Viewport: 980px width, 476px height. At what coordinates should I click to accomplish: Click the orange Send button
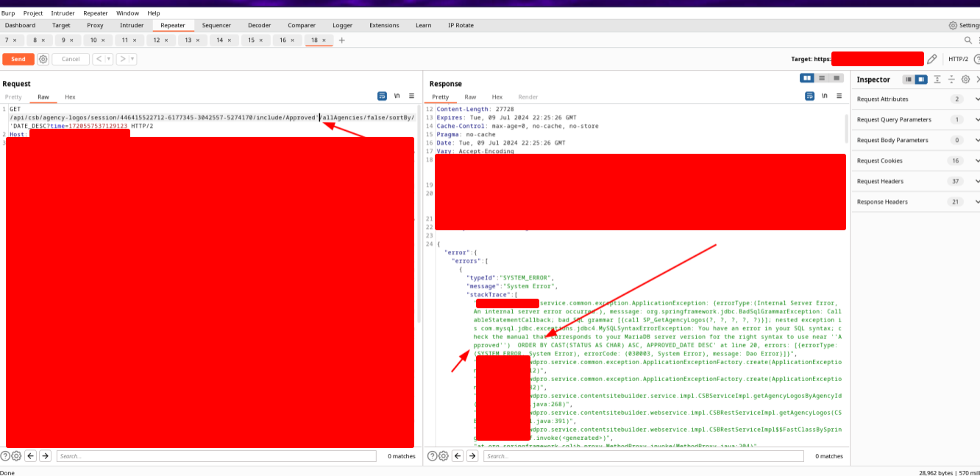18,59
